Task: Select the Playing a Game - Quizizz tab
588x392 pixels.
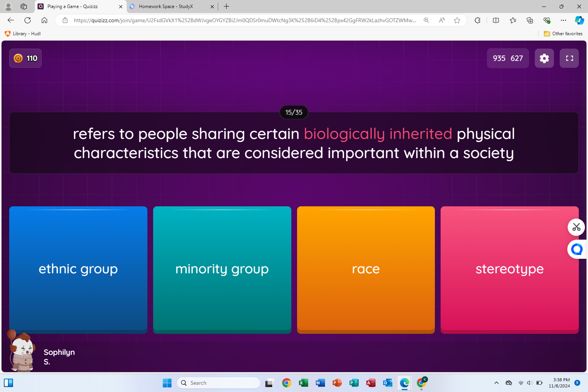Action: click(x=80, y=7)
